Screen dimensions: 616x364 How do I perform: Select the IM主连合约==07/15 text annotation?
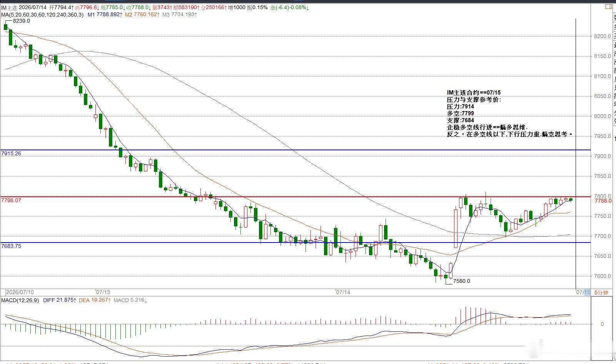coord(474,93)
